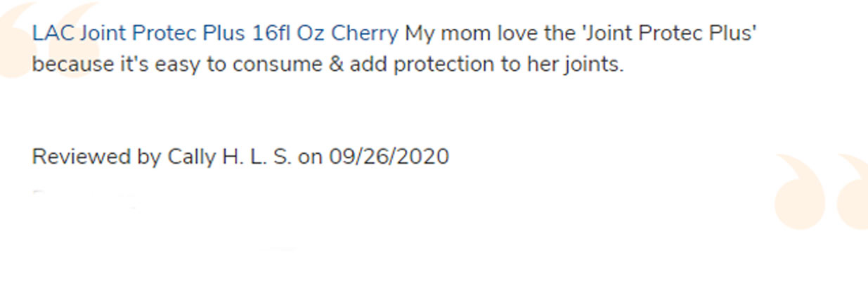The width and height of the screenshot is (868, 281).
Task: Click the closing quotation mark icon
Action: (x=822, y=191)
